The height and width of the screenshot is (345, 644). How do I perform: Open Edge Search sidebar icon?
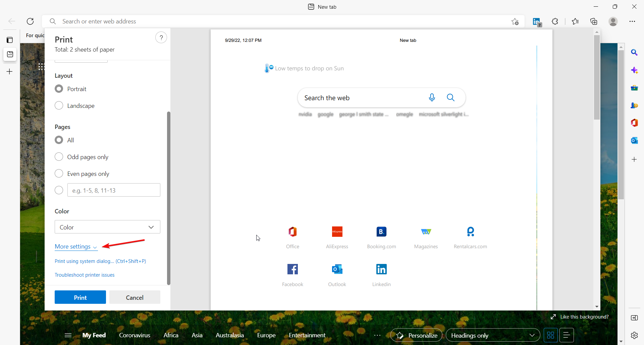635,52
